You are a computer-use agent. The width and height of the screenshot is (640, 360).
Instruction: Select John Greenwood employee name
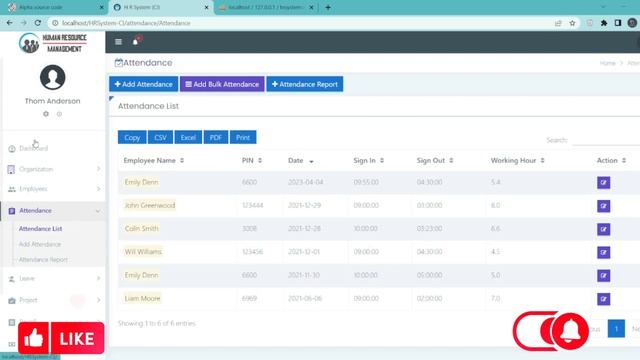click(x=150, y=205)
